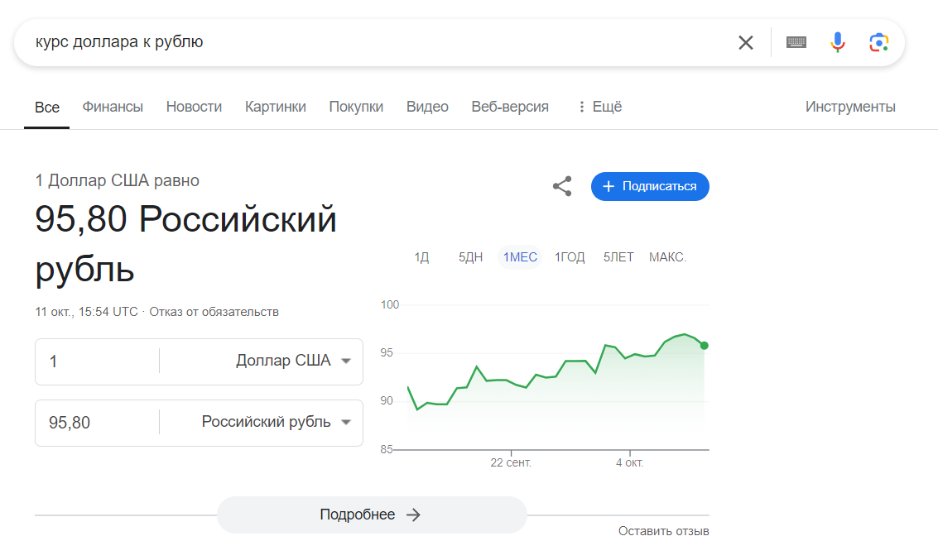Switch chart to 5ЛЕТ range
Screen dimensions: 938x560
coord(618,257)
